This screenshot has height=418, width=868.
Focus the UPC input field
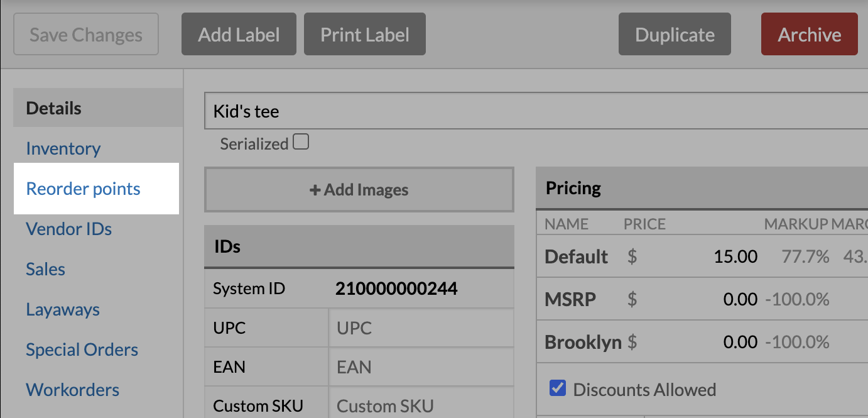click(421, 328)
